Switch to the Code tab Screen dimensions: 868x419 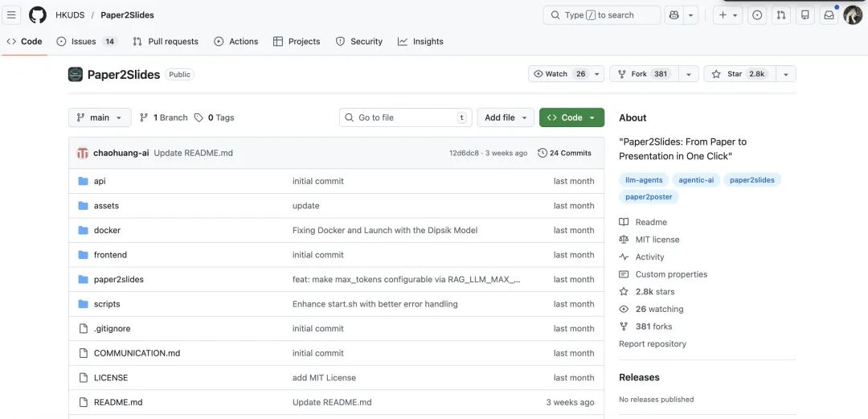click(24, 42)
